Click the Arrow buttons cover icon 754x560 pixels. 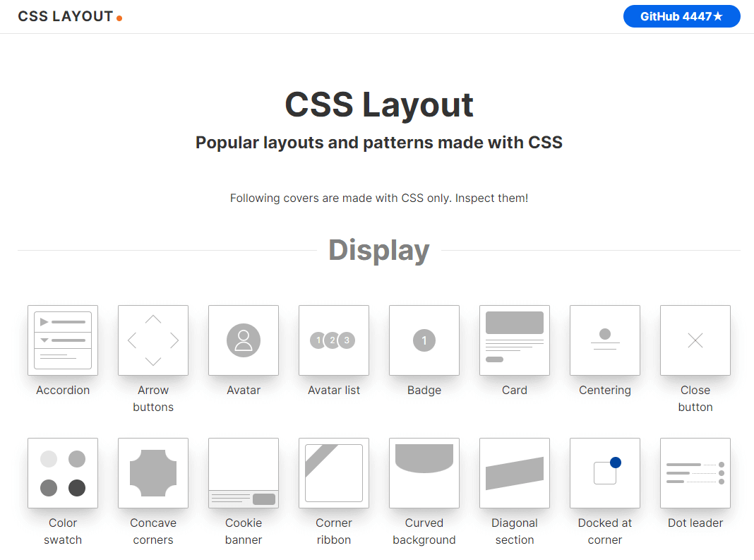point(153,340)
